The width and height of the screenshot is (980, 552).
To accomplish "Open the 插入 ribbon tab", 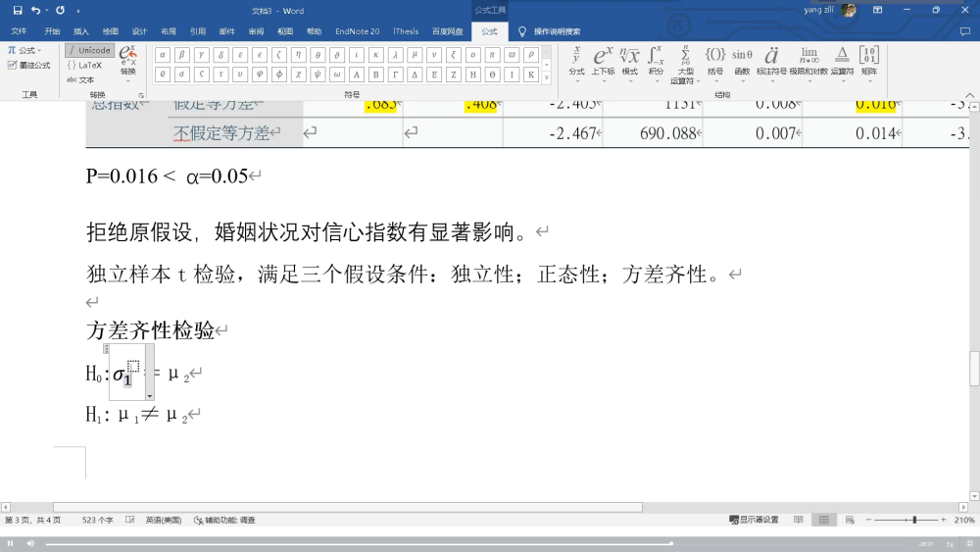I will tap(81, 31).
